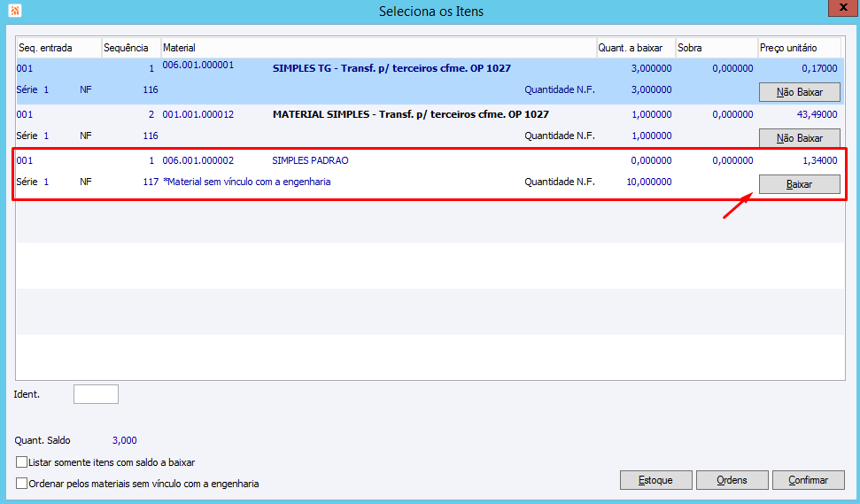Viewport: 860px width, 504px height.
Task: Click Baixar for SIMPLES PADRAO item
Action: tap(800, 184)
